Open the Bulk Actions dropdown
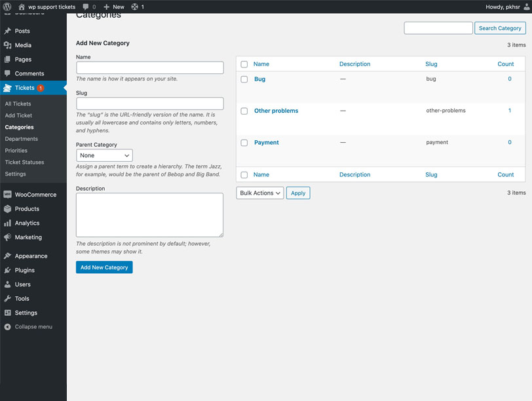The height and width of the screenshot is (401, 532). point(260,193)
